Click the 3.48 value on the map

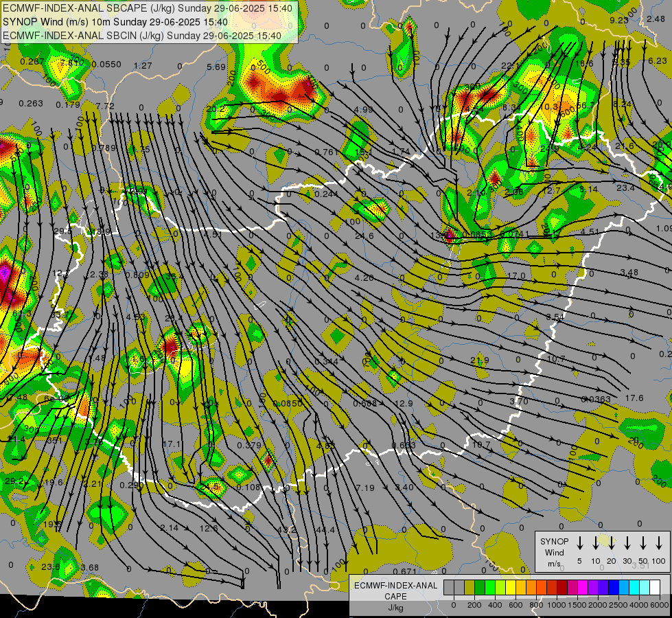[629, 273]
